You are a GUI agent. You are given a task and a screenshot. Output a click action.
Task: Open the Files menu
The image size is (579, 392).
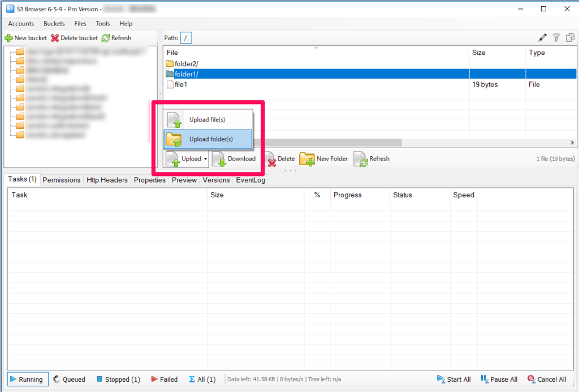80,23
